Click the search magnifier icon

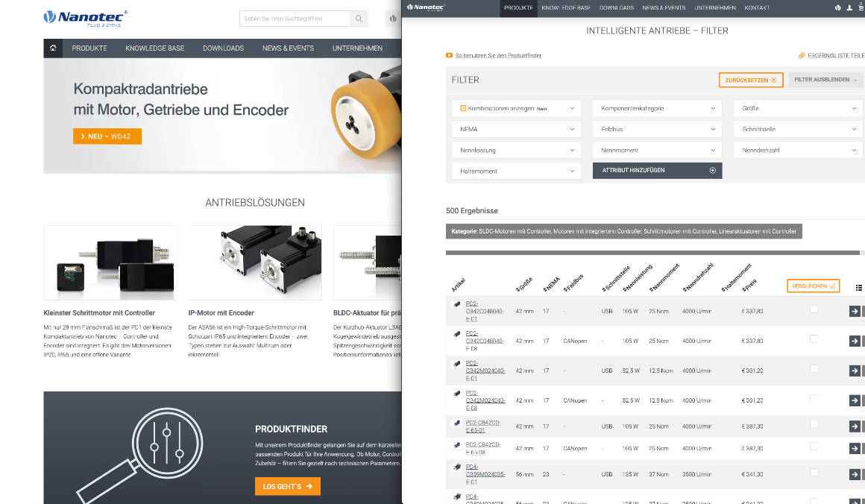tap(359, 18)
